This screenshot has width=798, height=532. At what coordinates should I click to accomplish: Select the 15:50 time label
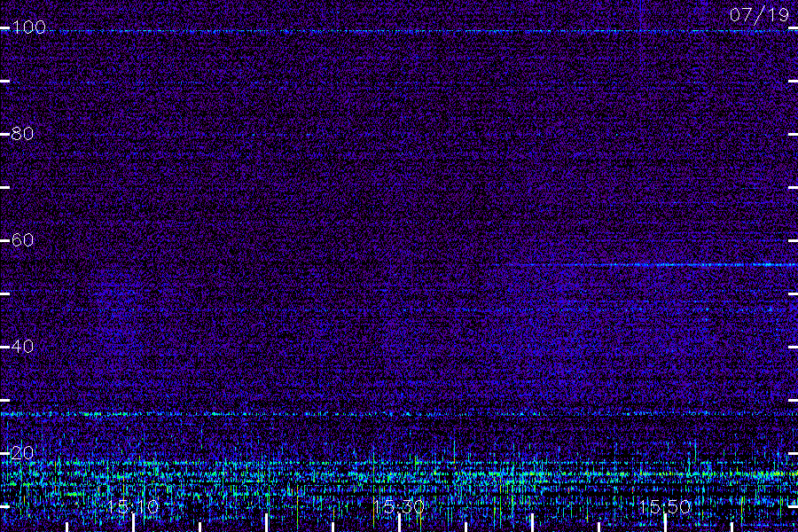coord(665,506)
